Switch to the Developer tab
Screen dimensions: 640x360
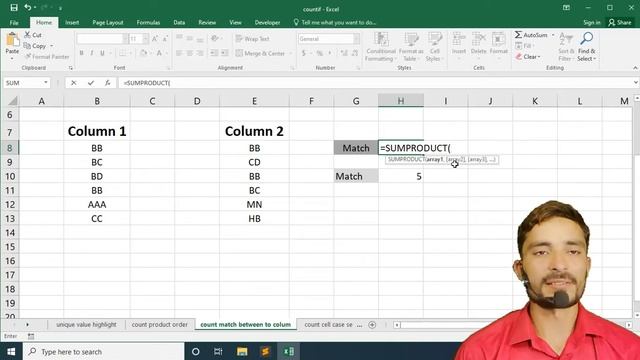coord(267,22)
